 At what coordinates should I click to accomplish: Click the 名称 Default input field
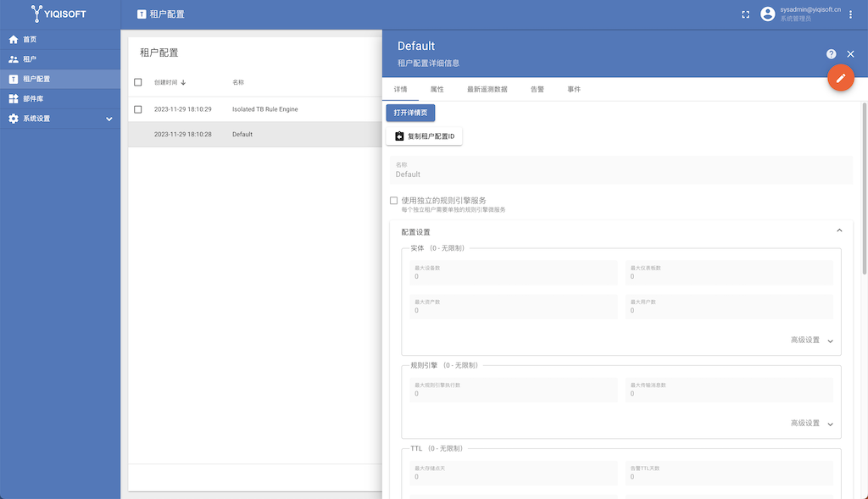[x=621, y=169]
